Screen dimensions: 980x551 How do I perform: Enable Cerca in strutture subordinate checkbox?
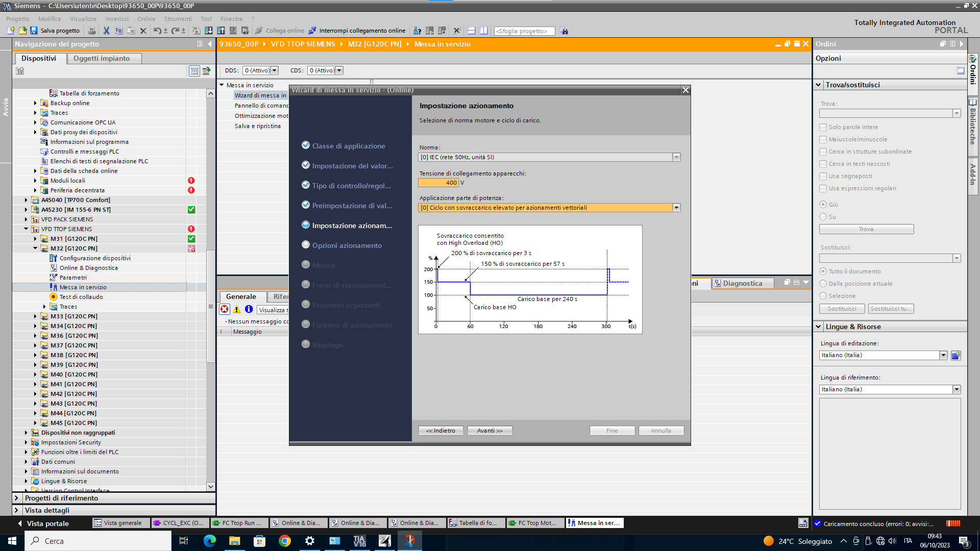coord(823,152)
